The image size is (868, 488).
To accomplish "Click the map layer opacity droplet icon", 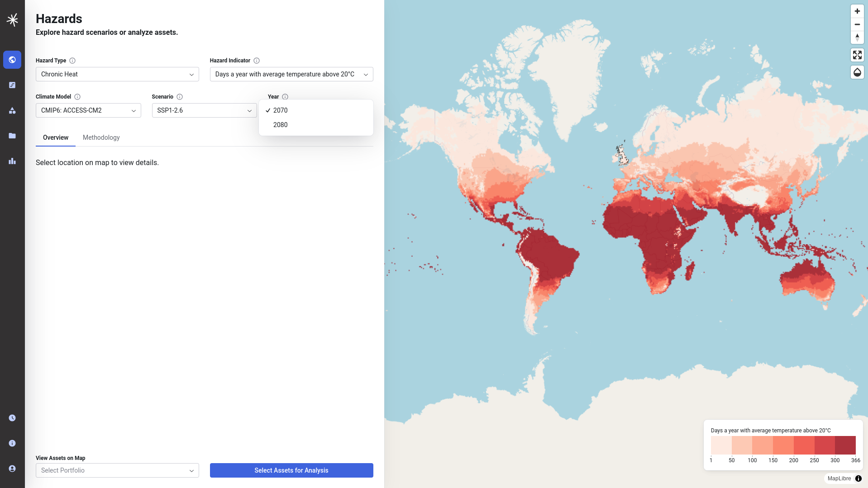I will click(x=857, y=72).
